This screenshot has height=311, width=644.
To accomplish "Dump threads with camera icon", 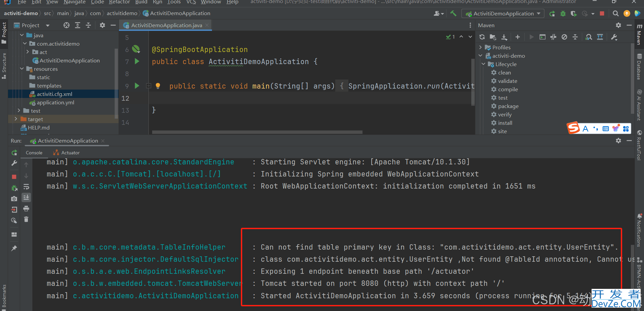I will [x=14, y=199].
